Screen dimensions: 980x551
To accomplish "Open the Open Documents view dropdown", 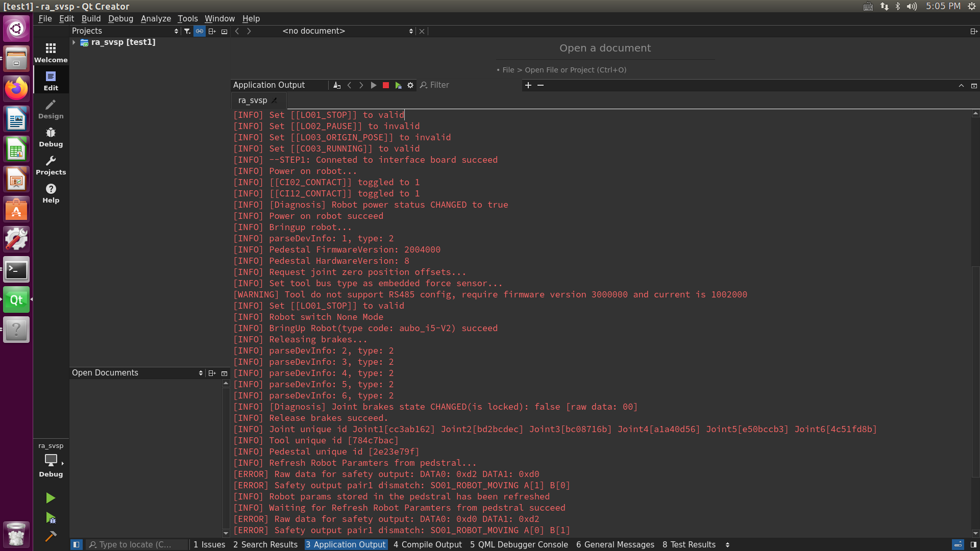I will (x=137, y=373).
